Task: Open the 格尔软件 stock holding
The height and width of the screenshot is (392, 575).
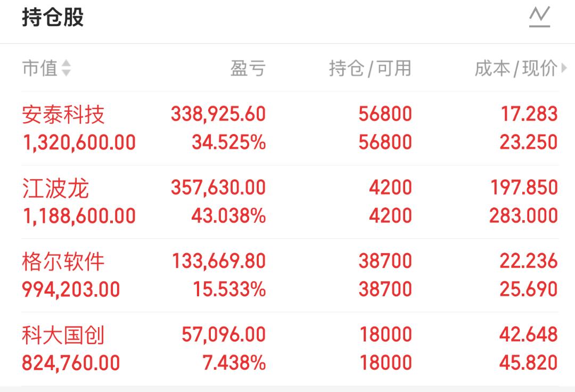Action: (63, 262)
